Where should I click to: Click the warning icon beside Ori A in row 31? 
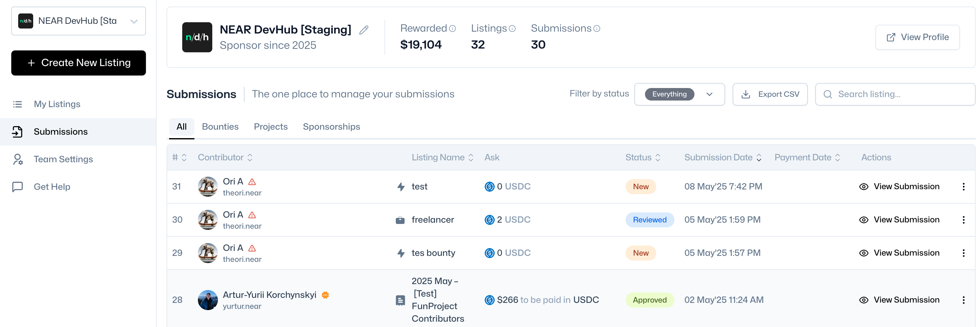tap(252, 182)
